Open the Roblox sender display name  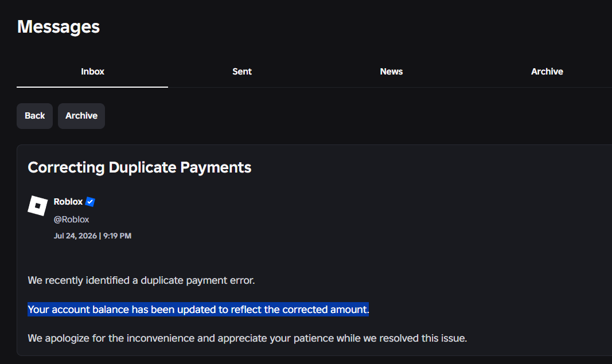(68, 202)
